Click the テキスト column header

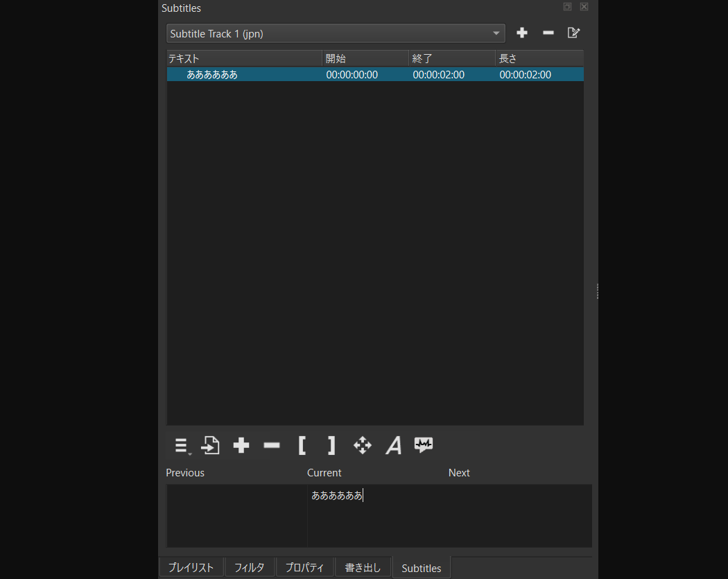coord(244,58)
